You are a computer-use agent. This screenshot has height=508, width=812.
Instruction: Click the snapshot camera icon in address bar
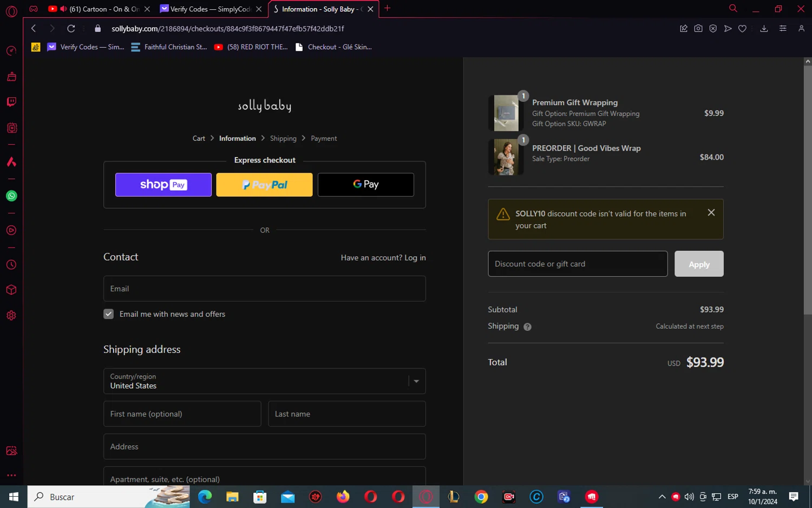pyautogui.click(x=698, y=29)
